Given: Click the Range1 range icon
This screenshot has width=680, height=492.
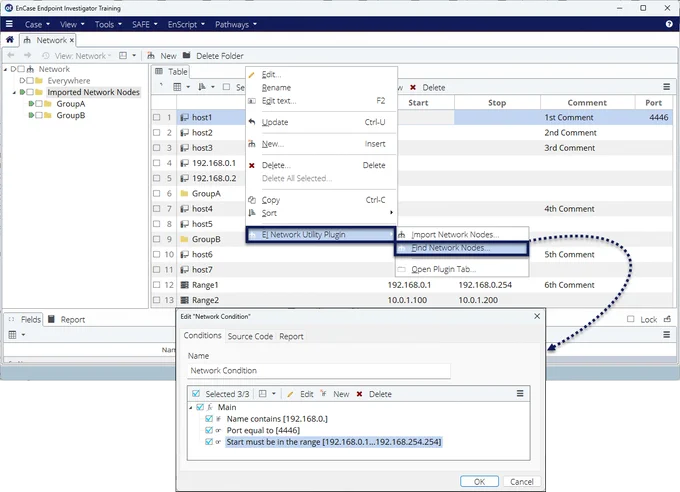Looking at the screenshot, I should click(184, 285).
